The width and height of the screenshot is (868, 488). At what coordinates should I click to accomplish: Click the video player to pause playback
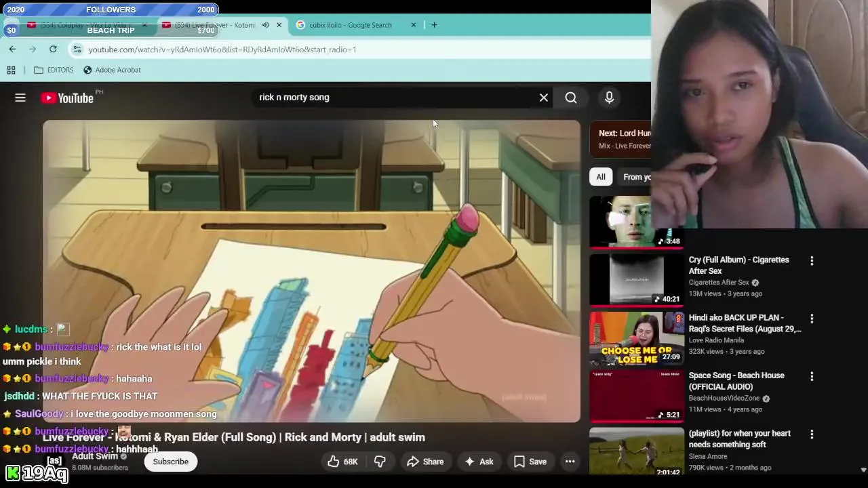(x=311, y=271)
